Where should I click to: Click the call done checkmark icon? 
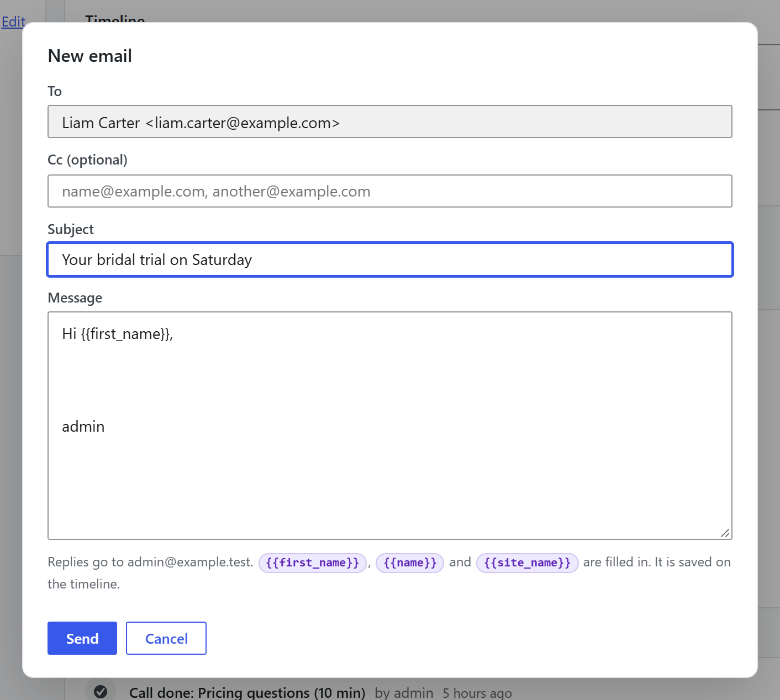pos(101,691)
